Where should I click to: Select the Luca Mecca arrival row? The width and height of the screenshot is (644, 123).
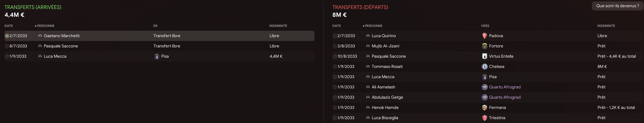tap(159, 56)
